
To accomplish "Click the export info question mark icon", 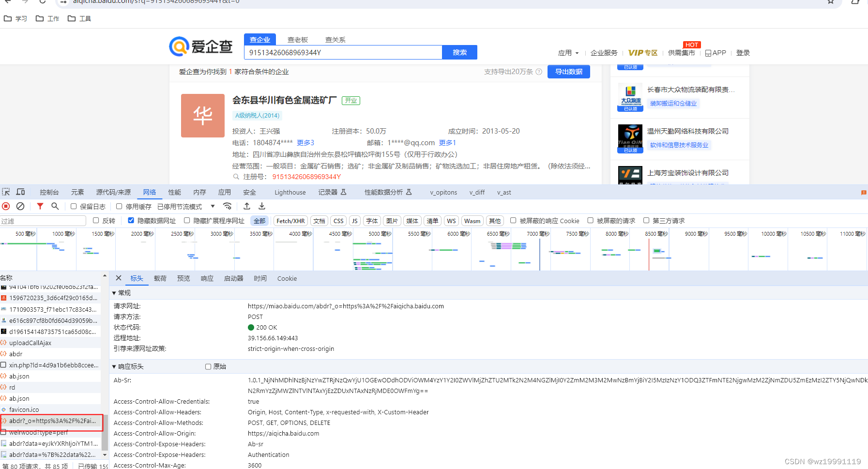I will [539, 72].
